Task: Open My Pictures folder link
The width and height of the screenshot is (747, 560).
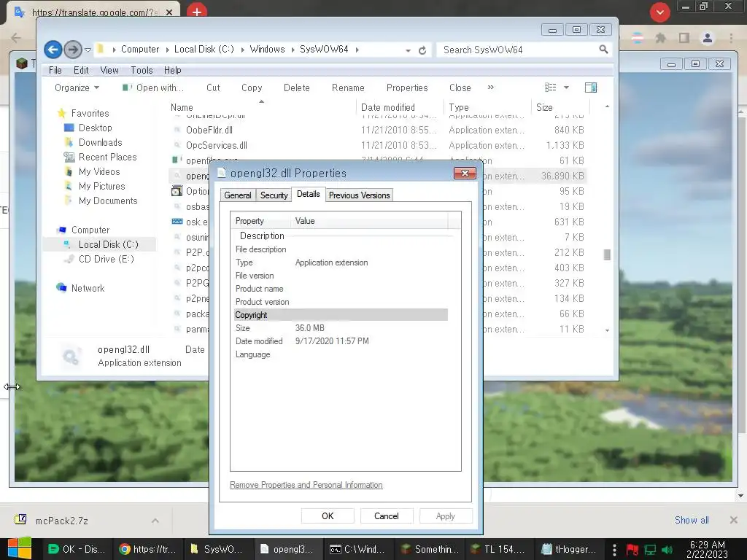Action: tap(101, 186)
